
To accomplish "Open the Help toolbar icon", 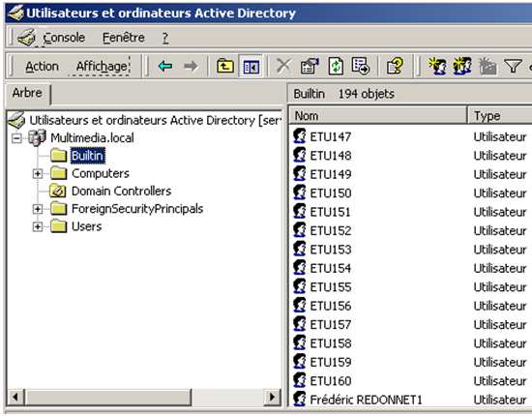I will point(395,66).
